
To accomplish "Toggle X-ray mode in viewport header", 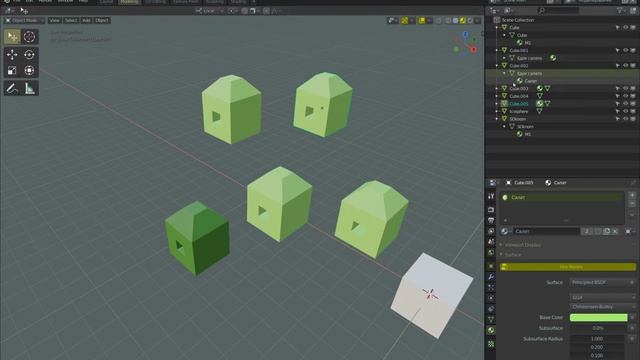I will click(438, 20).
